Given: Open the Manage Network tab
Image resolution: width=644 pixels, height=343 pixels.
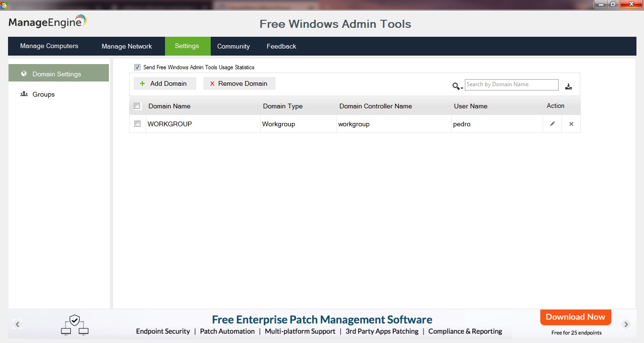Looking at the screenshot, I should coord(127,46).
